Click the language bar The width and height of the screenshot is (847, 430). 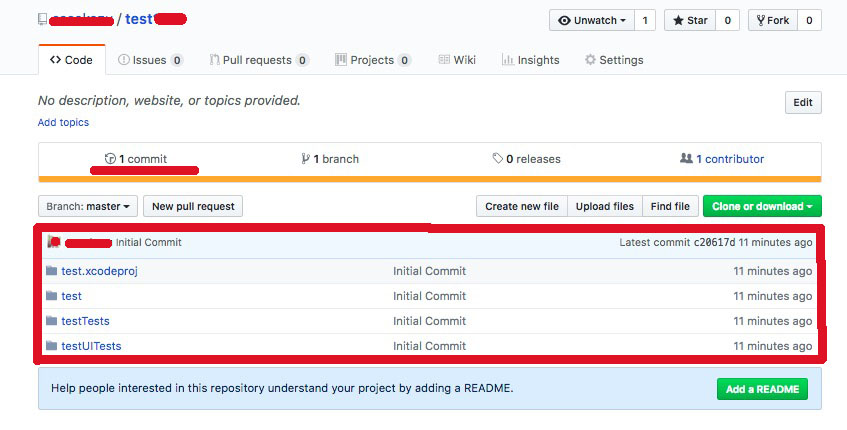coord(429,179)
